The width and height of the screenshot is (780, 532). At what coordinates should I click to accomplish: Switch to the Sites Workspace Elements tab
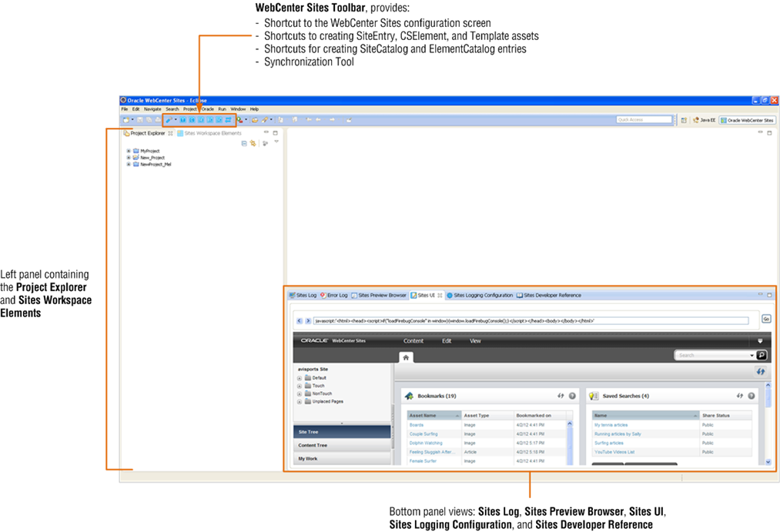(x=209, y=133)
